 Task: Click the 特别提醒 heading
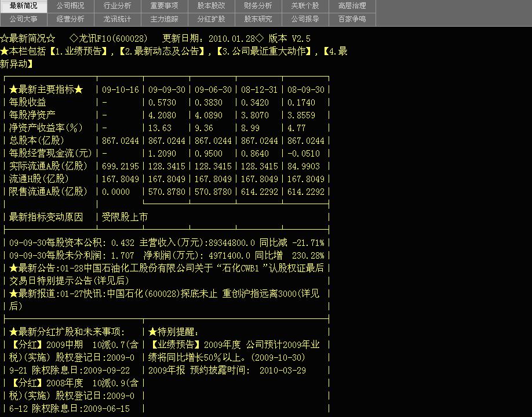pos(173,332)
